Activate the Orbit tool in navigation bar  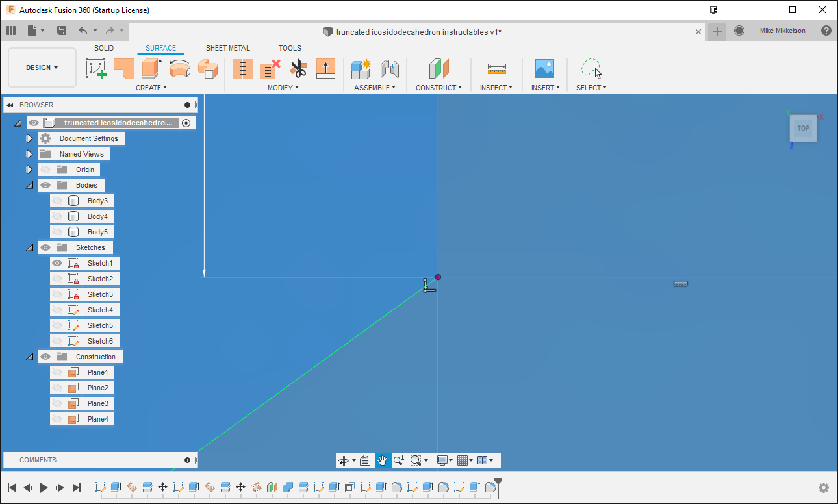(x=344, y=460)
